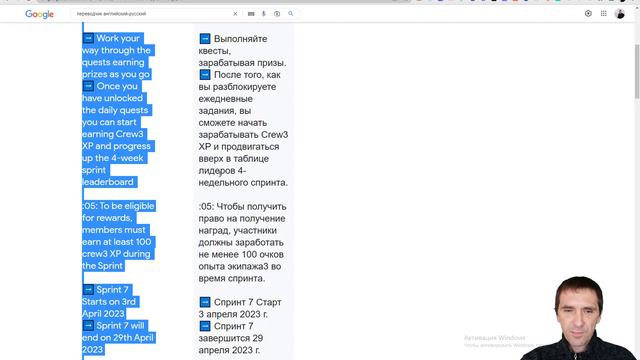The width and height of the screenshot is (640, 360).
Task: Click source word 'leaderboard'
Action: tap(108, 182)
